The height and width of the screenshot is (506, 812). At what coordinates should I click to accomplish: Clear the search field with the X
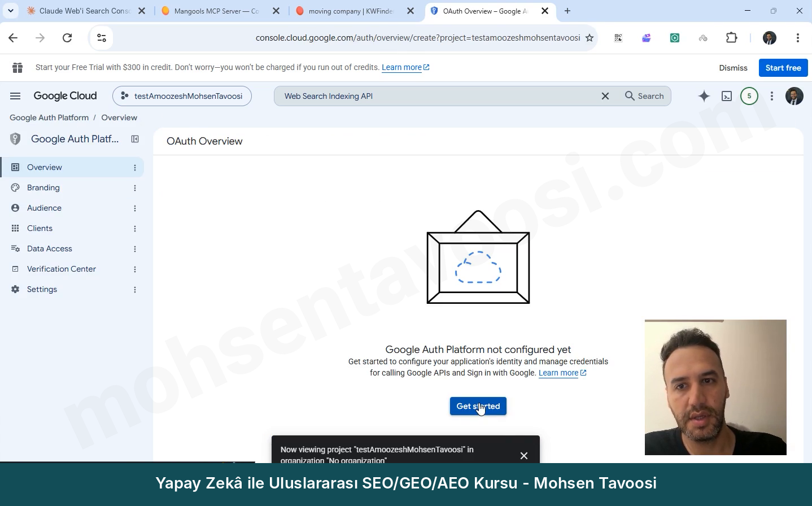[605, 96]
